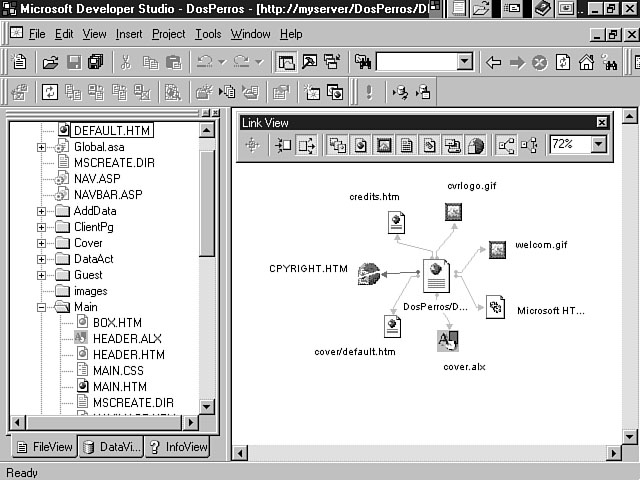Select the CPYRIGHT.HTM globe icon in diagram
The image size is (640, 480).
pos(369,273)
